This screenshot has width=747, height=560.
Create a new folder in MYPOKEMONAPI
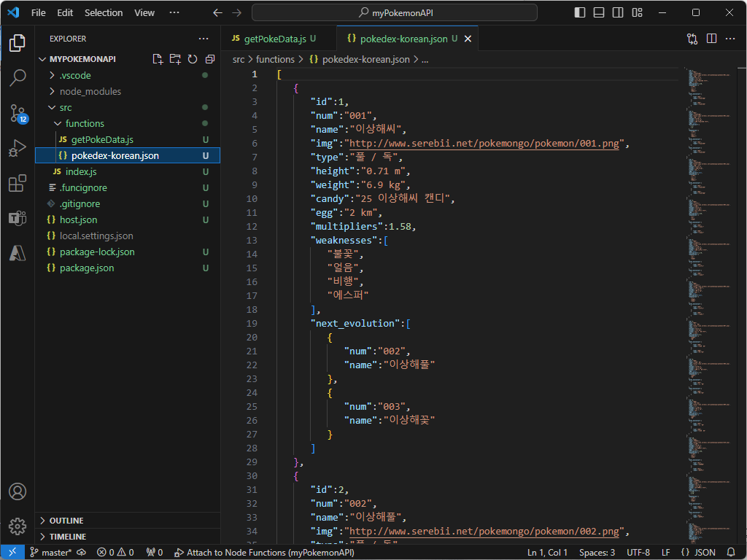tap(175, 59)
